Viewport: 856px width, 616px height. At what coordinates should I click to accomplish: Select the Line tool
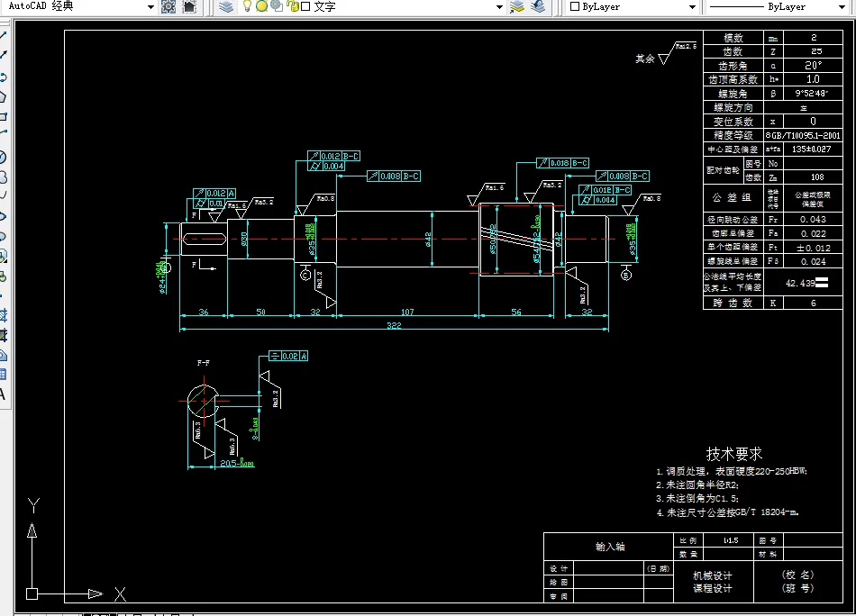pyautogui.click(x=3, y=36)
